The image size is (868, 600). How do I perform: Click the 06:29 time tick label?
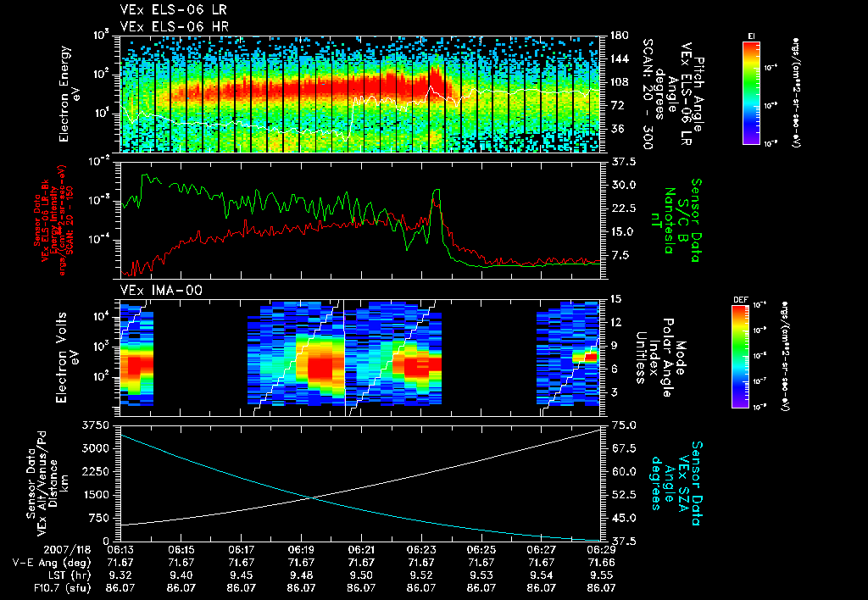pos(601,550)
